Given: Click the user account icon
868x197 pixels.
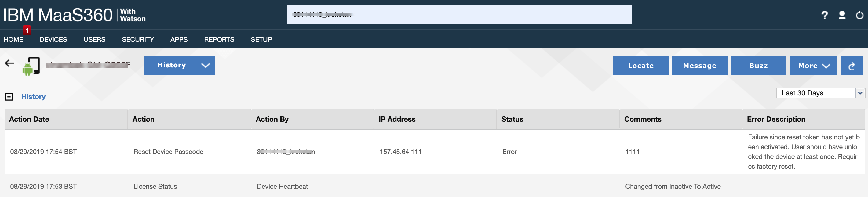Looking at the screenshot, I should click(x=842, y=15).
